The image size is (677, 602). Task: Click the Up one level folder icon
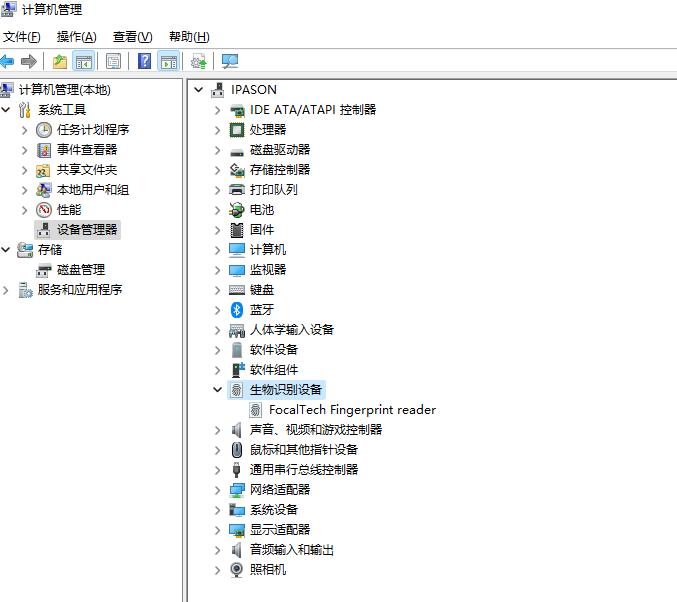click(60, 61)
